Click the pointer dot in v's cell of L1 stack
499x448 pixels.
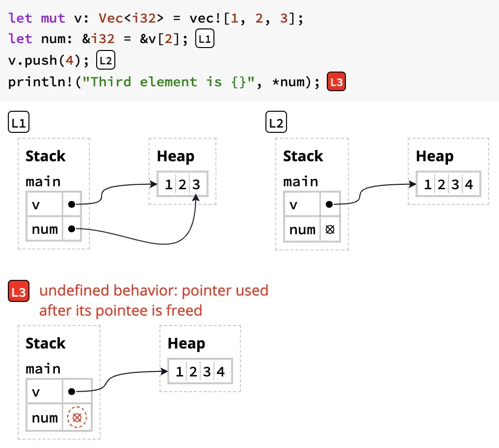pyautogui.click(x=71, y=204)
